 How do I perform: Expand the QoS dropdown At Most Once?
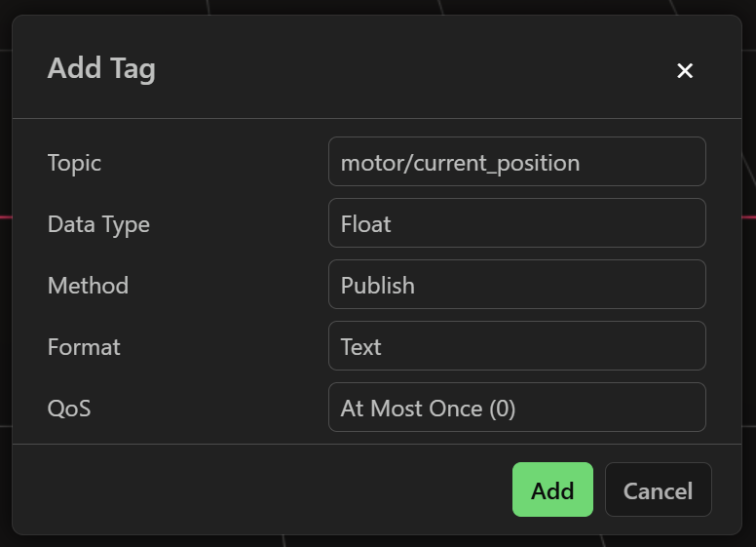(x=516, y=408)
